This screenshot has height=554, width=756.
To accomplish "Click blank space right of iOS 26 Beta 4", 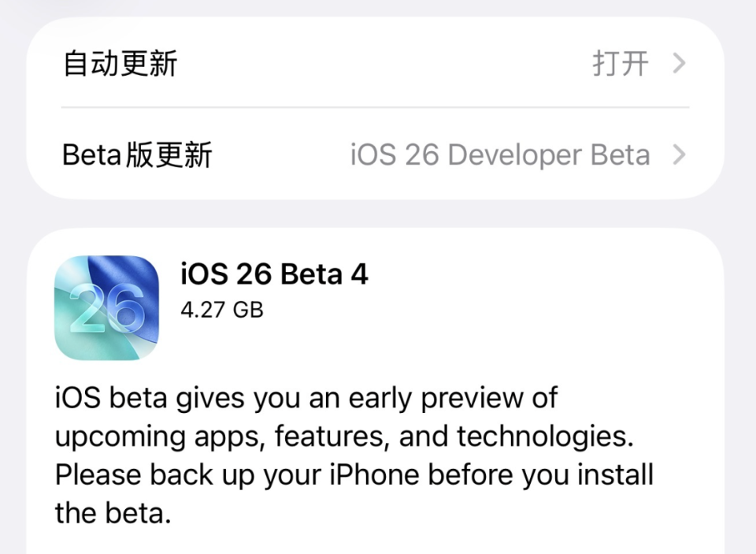I will (x=540, y=289).
